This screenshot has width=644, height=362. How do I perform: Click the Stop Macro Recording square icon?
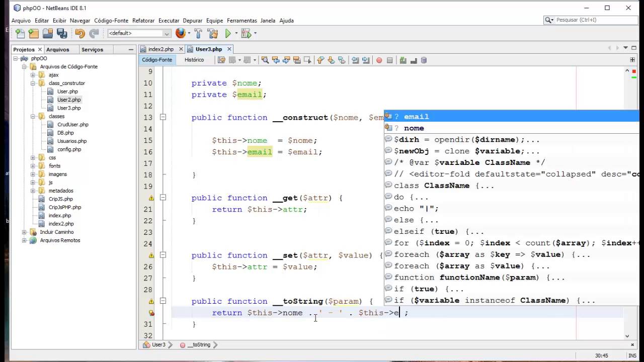pyautogui.click(x=389, y=60)
